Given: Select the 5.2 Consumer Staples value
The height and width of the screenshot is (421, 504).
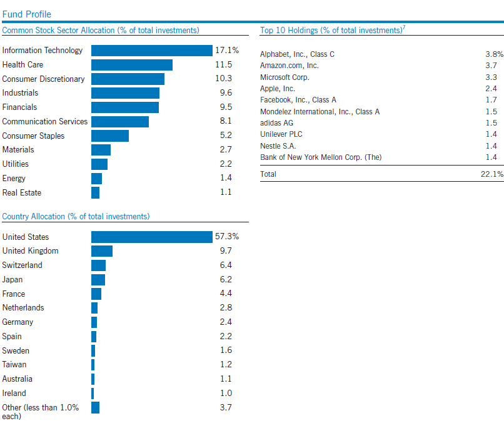Looking at the screenshot, I should coord(226,135).
